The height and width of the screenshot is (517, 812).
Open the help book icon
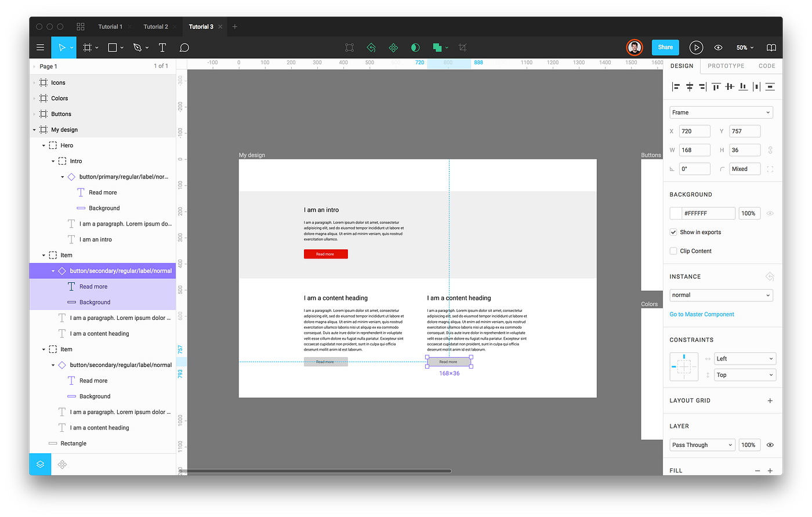click(x=771, y=48)
